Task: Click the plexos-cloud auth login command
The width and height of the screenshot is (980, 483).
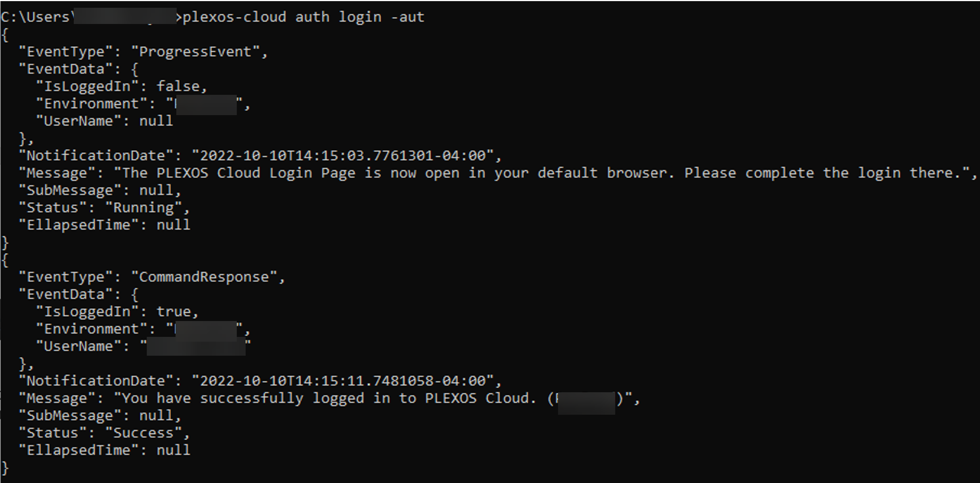Action: tap(304, 17)
